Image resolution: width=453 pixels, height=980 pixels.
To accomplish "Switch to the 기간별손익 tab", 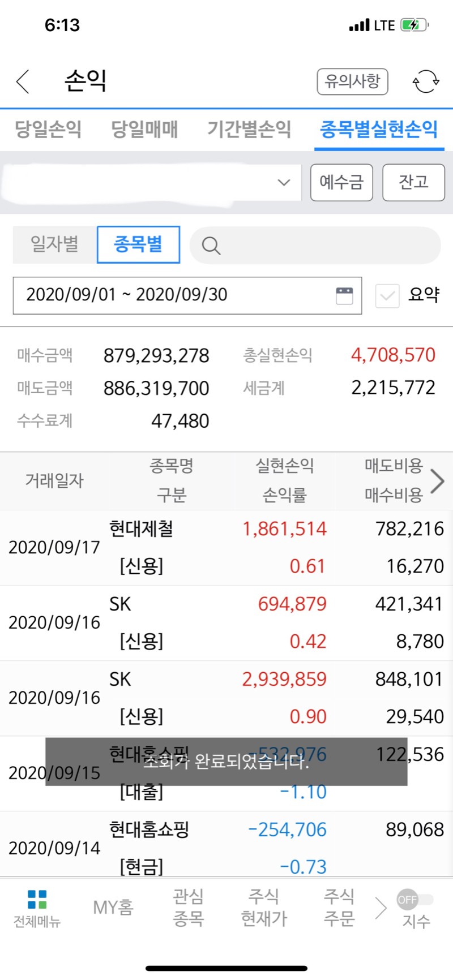I will 249,129.
